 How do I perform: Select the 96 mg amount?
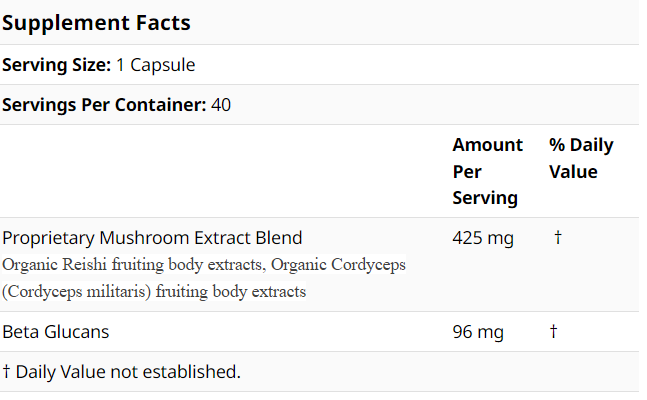(x=478, y=331)
